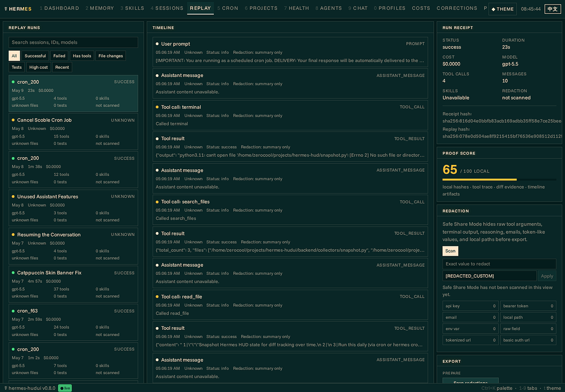Click the User prompt timeline entry

tap(290, 52)
